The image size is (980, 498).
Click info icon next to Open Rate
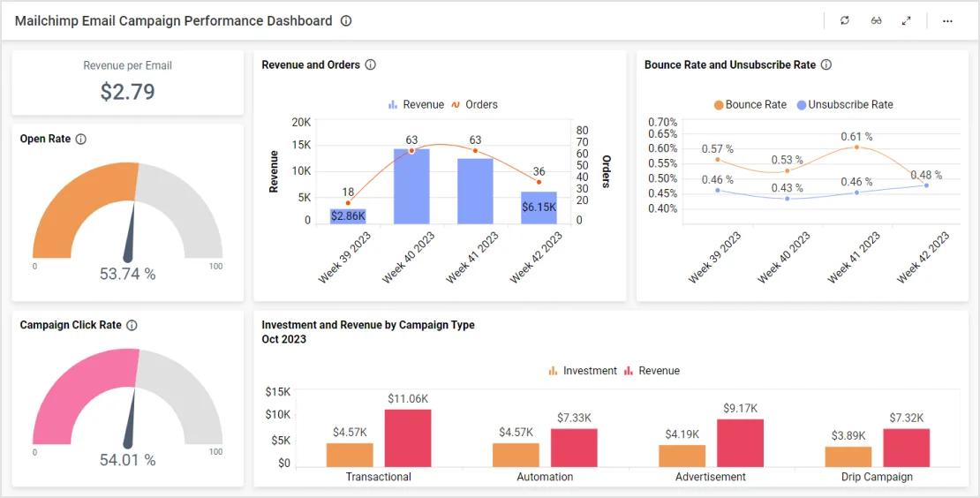(x=80, y=139)
